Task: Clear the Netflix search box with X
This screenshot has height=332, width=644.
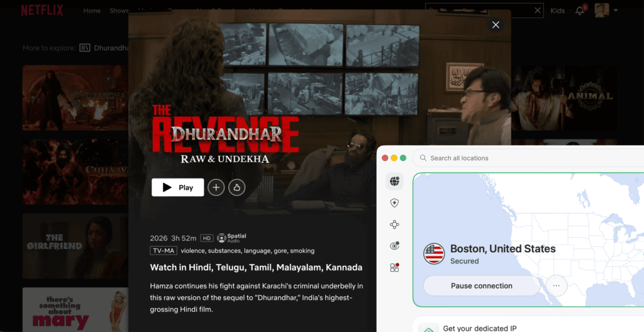Action: (x=537, y=11)
